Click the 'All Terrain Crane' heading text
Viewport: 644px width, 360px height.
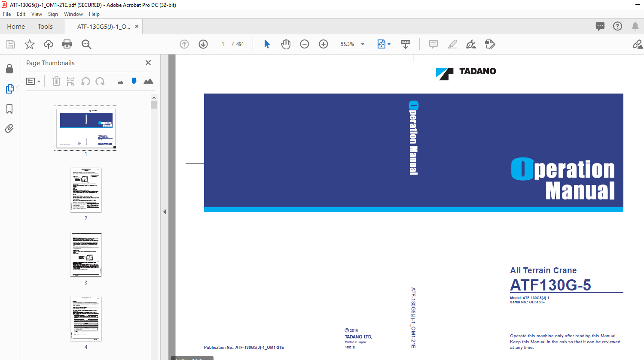click(543, 270)
